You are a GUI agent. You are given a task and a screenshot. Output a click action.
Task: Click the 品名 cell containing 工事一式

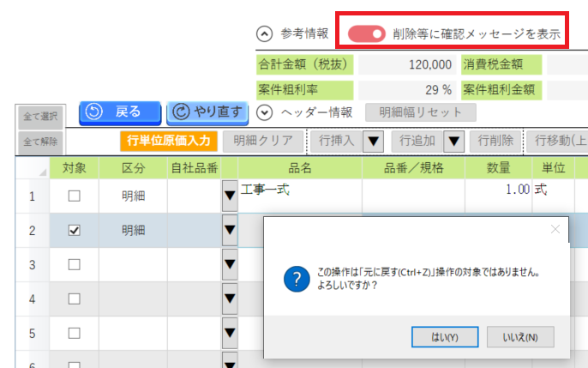click(299, 195)
